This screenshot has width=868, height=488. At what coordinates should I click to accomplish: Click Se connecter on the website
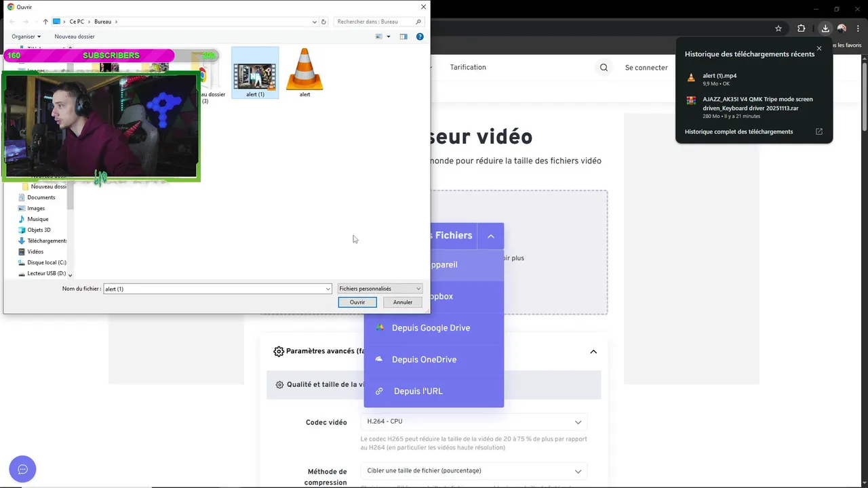tap(646, 68)
